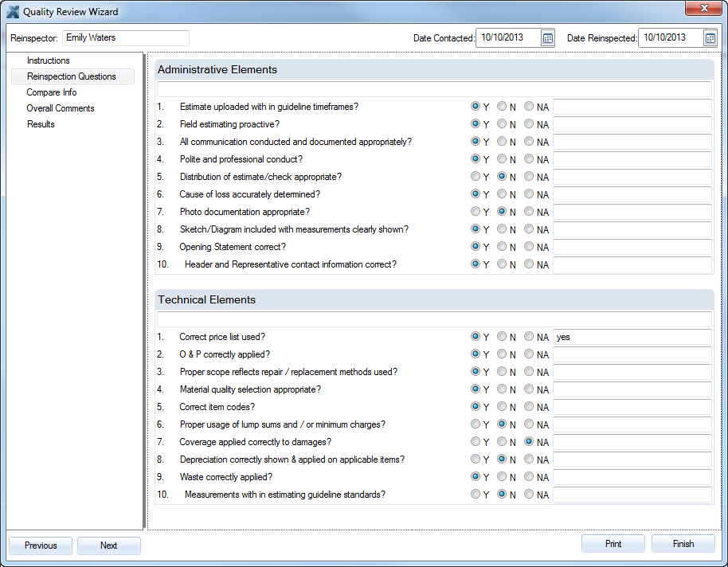Choose Y for 'Distribution of estimate/check appropriate?'
The height and width of the screenshot is (567, 728).
[x=476, y=177]
